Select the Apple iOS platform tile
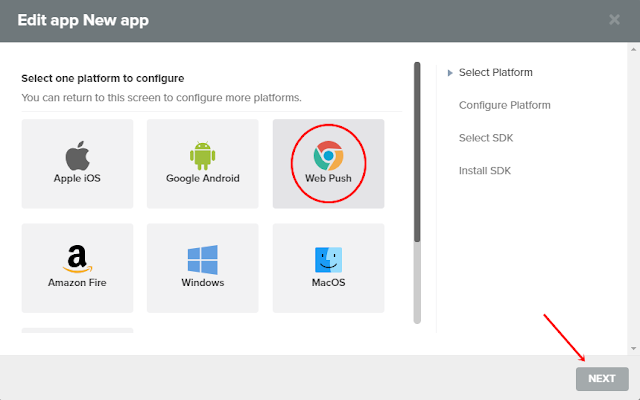640x400 pixels. (x=78, y=164)
